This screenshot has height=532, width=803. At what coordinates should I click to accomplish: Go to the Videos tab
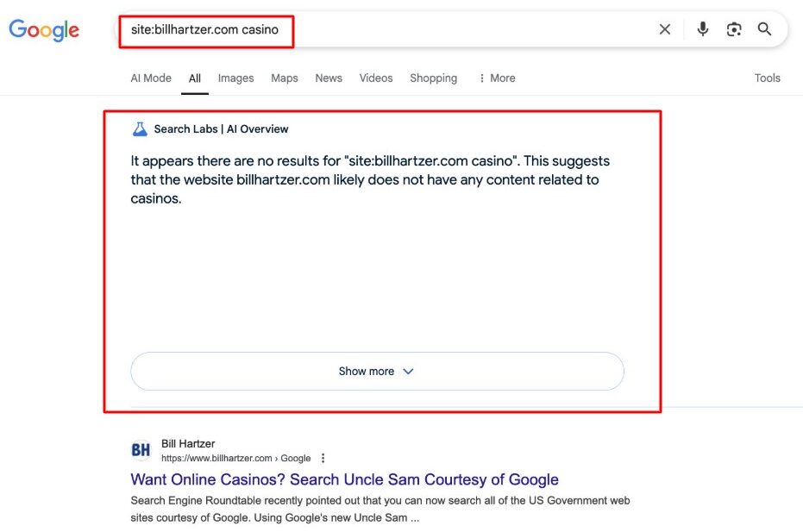click(376, 78)
